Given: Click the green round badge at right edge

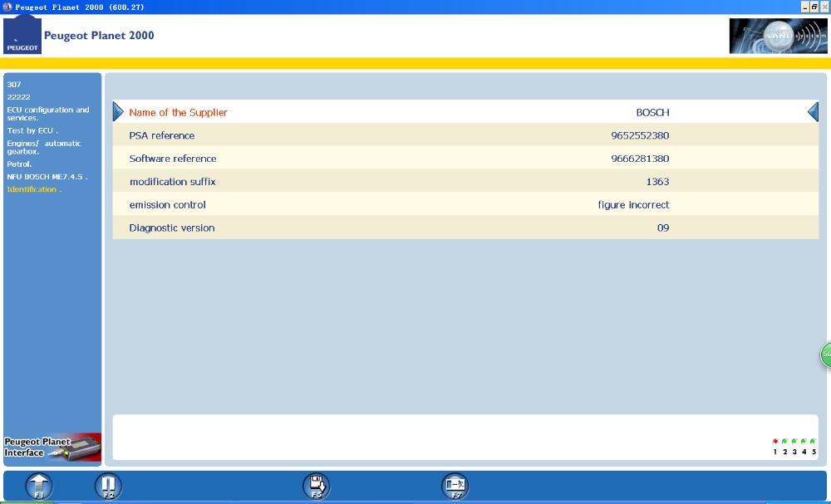Looking at the screenshot, I should pyautogui.click(x=826, y=355).
